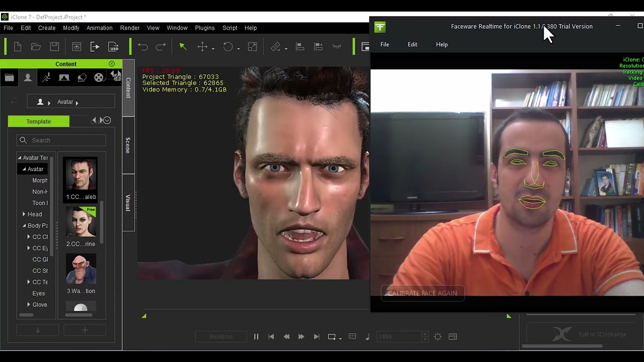Switch to the Scene side tab
Screen dimensions: 644x362
point(128,145)
